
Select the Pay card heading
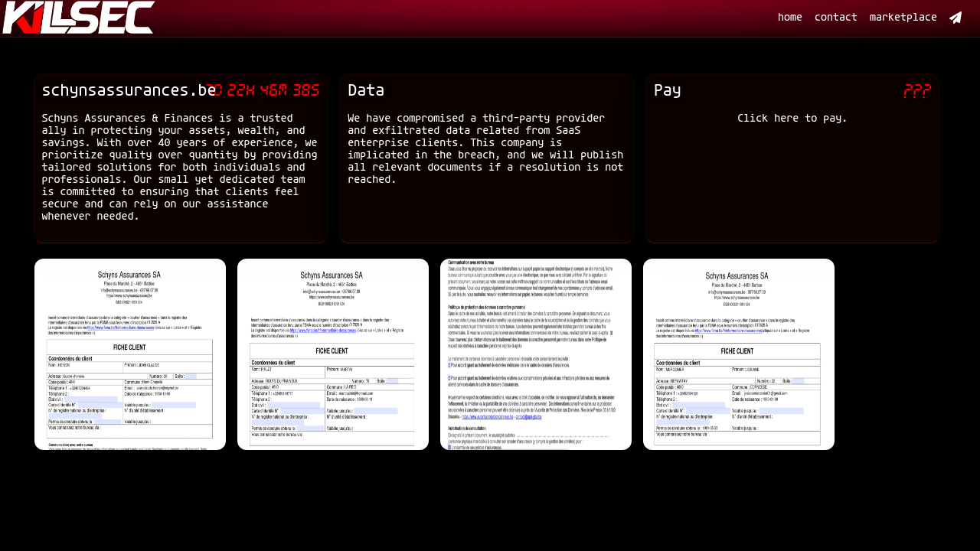668,90
